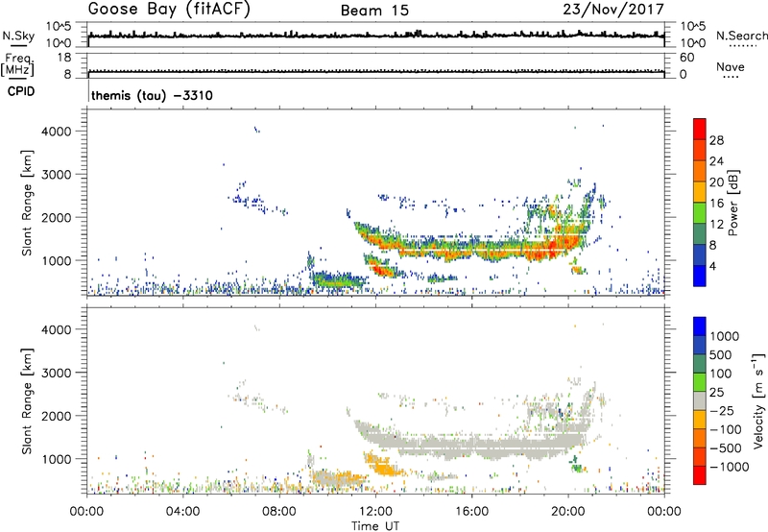Image resolution: width=768 pixels, height=532 pixels.
Task: Click the '16:00' time axis label
Action: (x=471, y=512)
